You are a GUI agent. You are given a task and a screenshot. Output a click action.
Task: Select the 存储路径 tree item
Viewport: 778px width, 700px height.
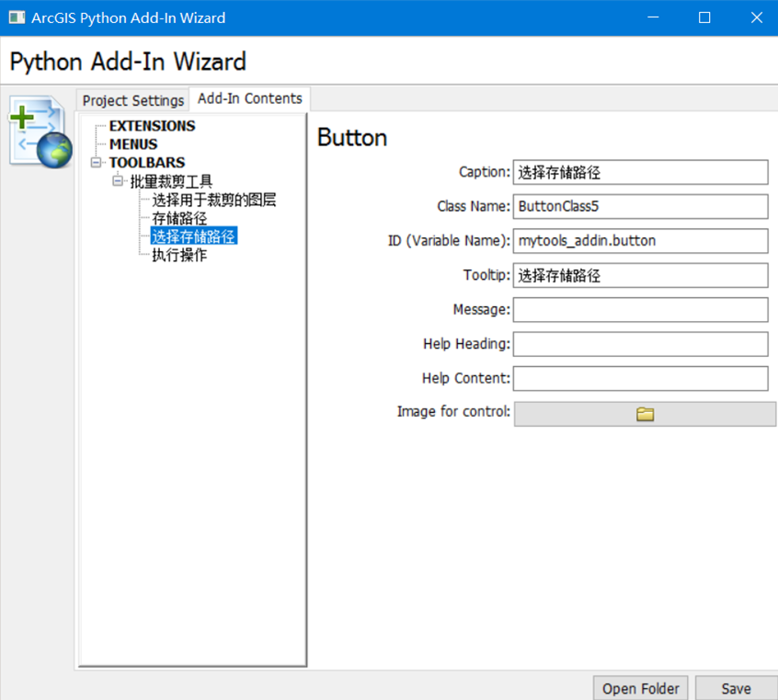point(179,218)
